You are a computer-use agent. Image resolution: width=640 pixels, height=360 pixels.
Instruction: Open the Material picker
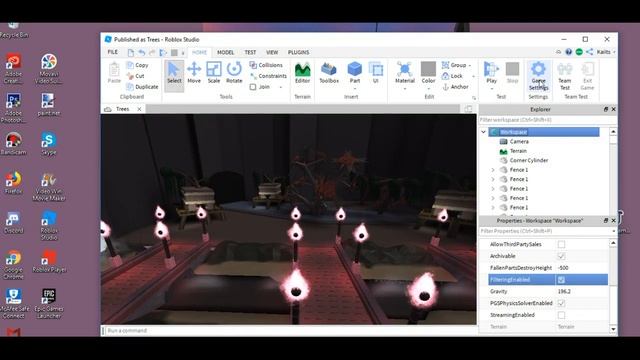pyautogui.click(x=404, y=73)
